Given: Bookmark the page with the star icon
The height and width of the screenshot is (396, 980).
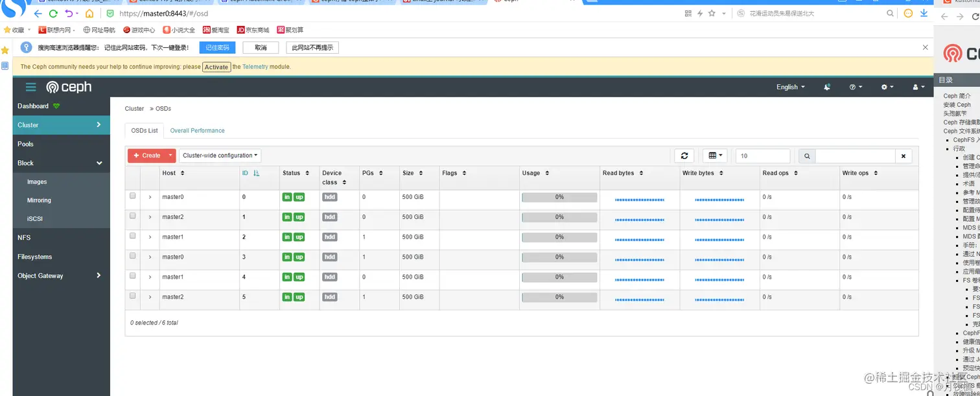Looking at the screenshot, I should [x=712, y=13].
